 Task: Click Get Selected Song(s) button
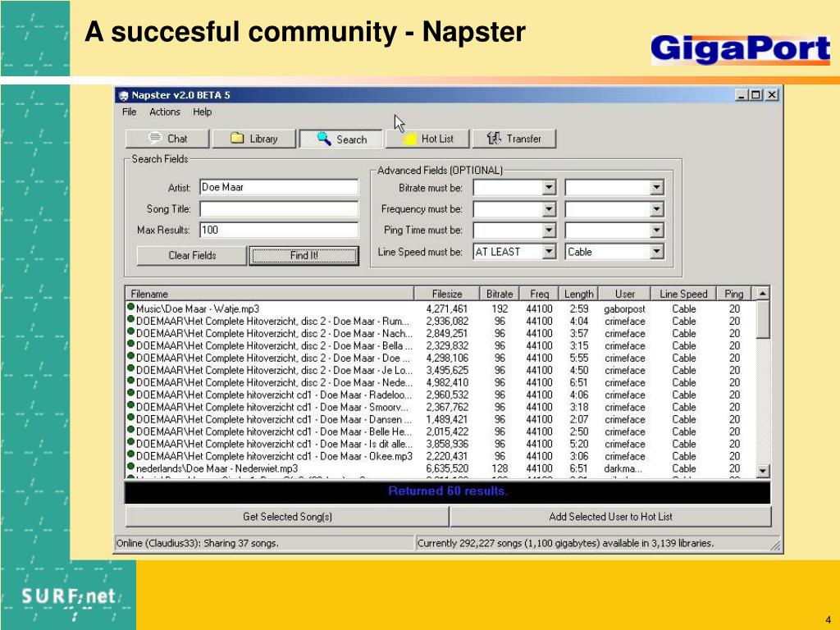tap(287, 517)
